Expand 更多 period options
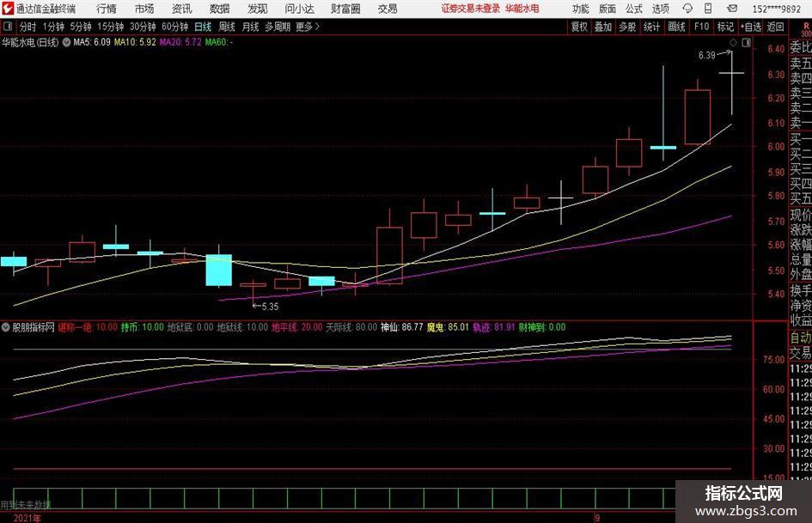 click(x=308, y=27)
